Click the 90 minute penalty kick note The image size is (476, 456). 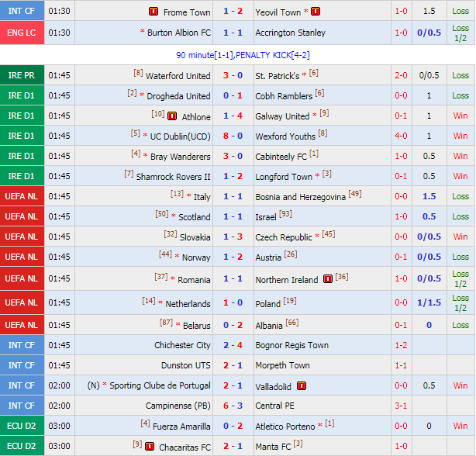click(x=243, y=55)
